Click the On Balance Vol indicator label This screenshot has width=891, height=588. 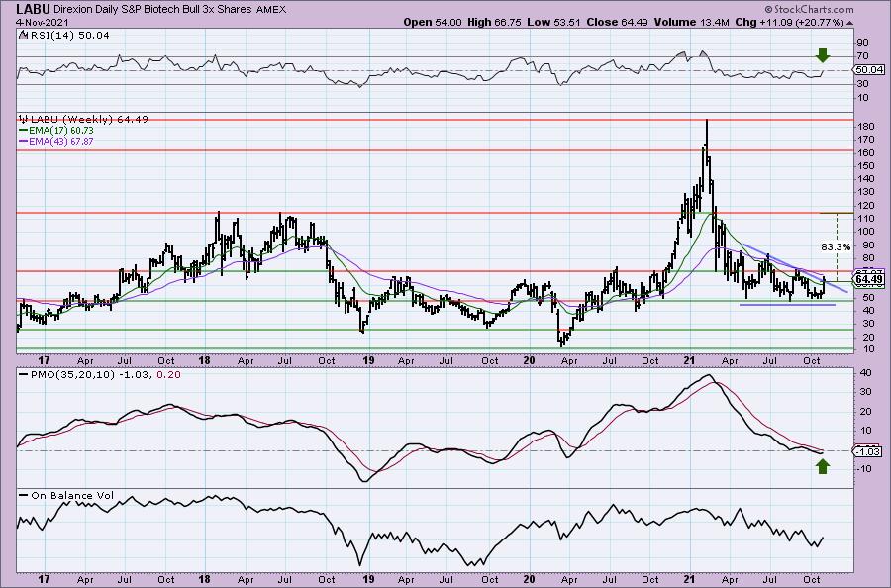[x=72, y=496]
